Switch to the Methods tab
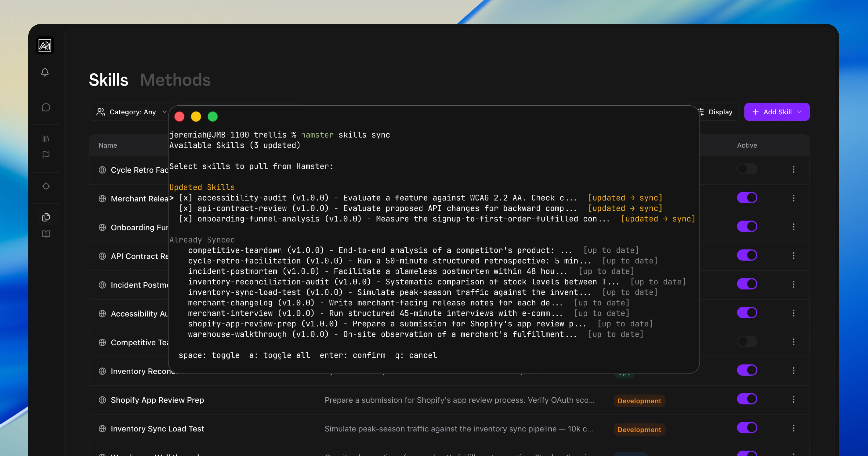Screen dimensions: 868x456 tap(175, 80)
